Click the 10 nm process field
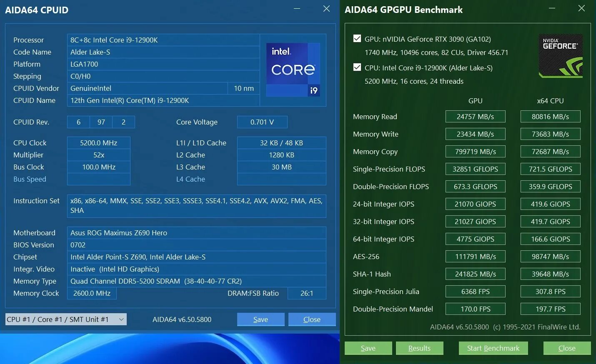596x364 pixels. point(244,88)
